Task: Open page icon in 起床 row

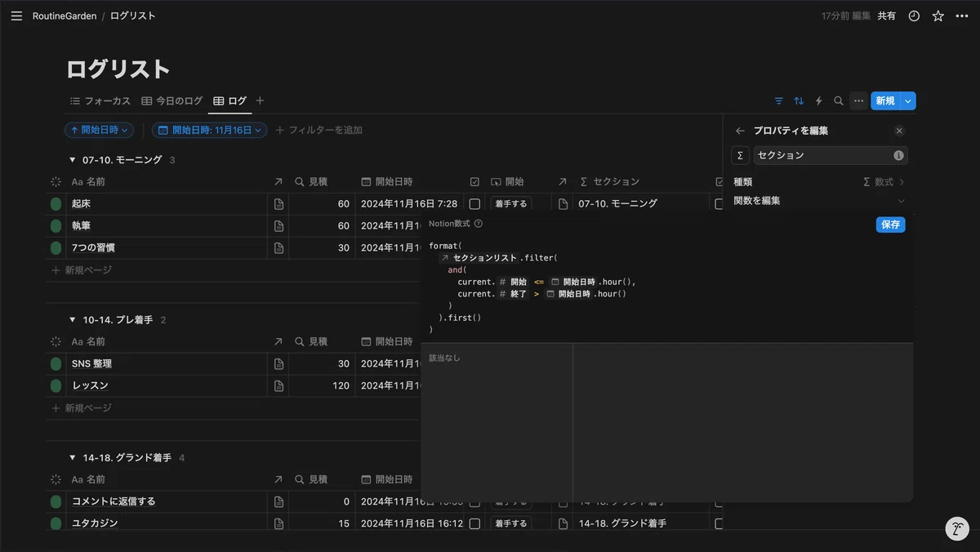Action: pyautogui.click(x=278, y=203)
